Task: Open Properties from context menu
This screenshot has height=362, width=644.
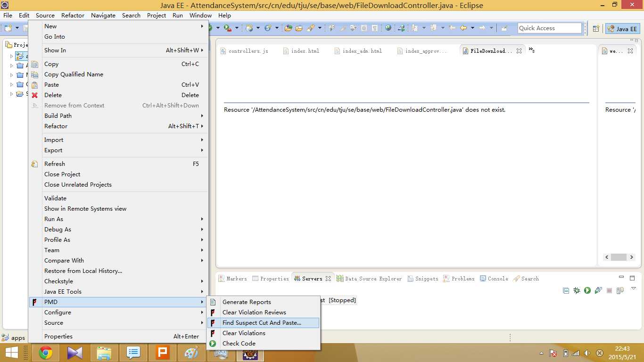Action: (x=118, y=337)
